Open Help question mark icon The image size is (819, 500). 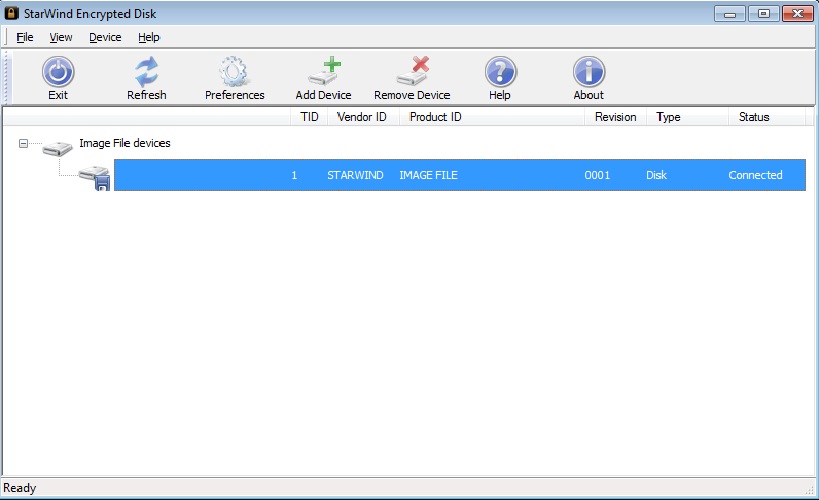[x=500, y=72]
